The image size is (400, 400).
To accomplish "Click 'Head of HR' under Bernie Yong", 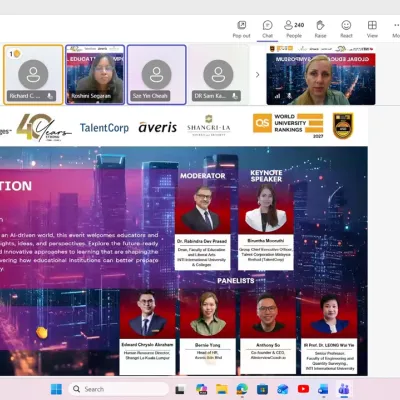I will (x=208, y=352).
